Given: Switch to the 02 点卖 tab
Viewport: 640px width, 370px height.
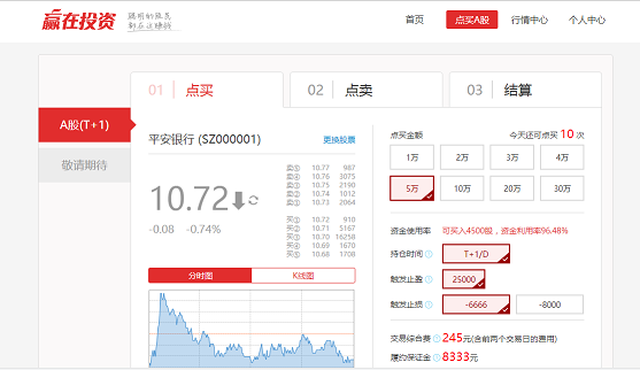Looking at the screenshot, I should pyautogui.click(x=366, y=90).
